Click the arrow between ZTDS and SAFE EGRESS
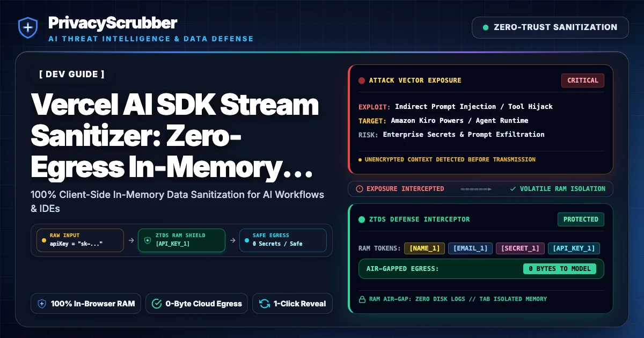 pyautogui.click(x=232, y=241)
